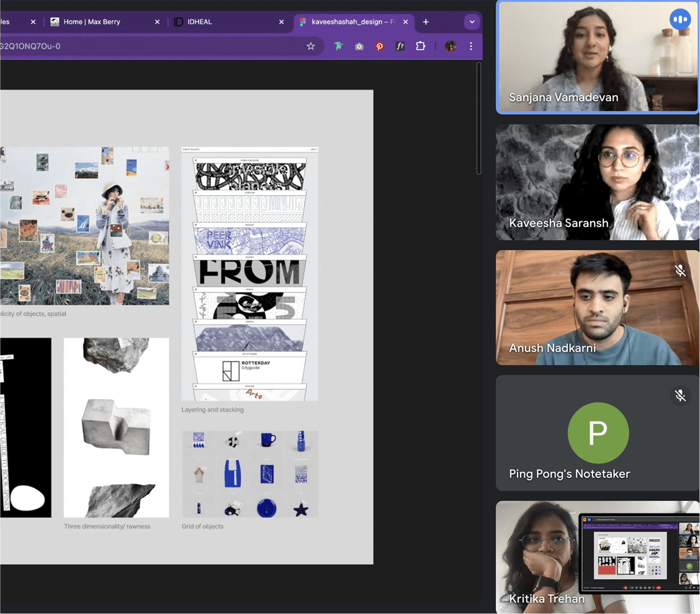700x614 pixels.
Task: Click Sanjana Vamadevan's speaking audio indicator
Action: [x=680, y=20]
